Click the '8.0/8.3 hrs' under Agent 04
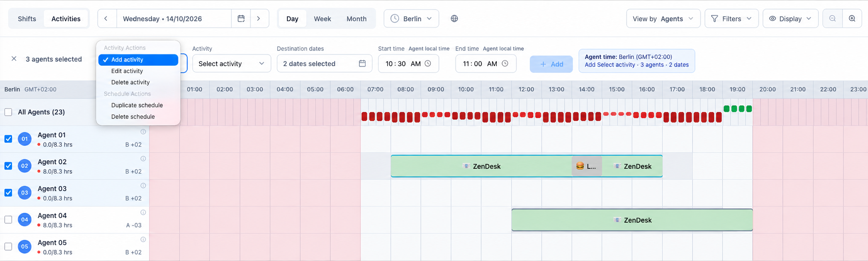 point(58,225)
